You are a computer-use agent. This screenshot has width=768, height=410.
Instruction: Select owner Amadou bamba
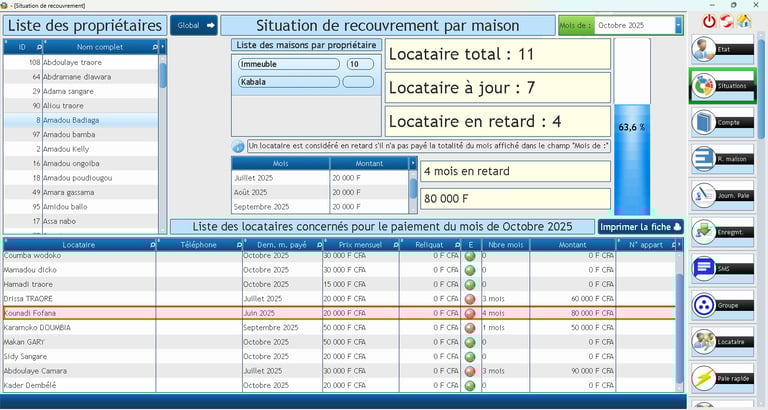(x=81, y=134)
